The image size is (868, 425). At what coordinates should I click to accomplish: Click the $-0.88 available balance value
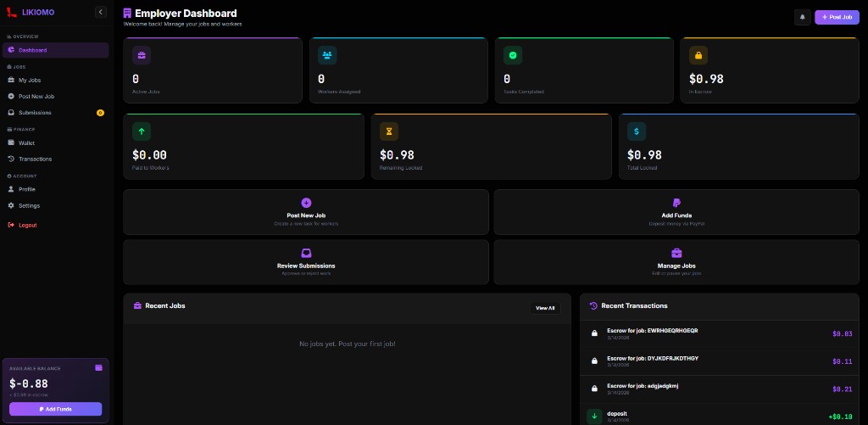[x=29, y=383]
